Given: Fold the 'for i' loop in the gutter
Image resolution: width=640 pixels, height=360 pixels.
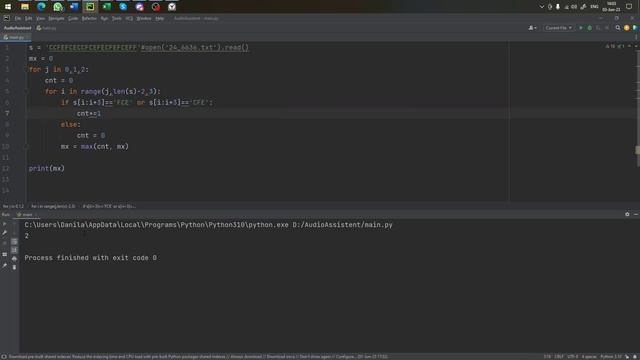Looking at the screenshot, I should (26, 91).
